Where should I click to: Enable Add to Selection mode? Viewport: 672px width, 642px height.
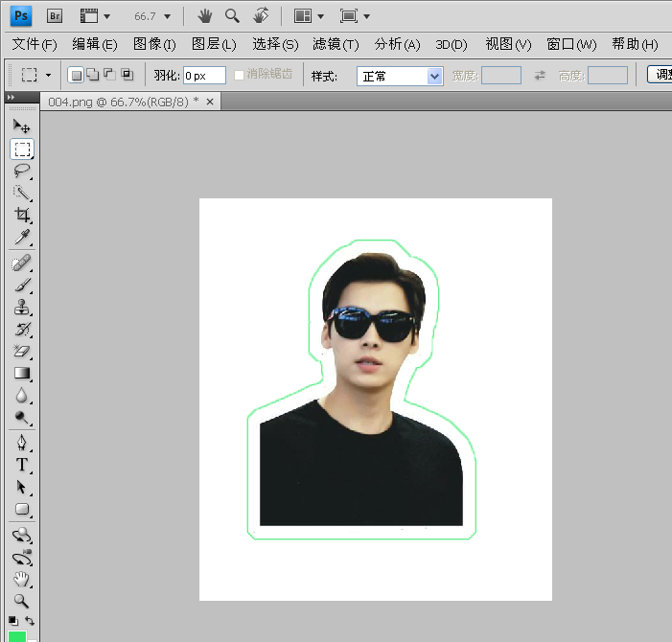click(x=92, y=75)
